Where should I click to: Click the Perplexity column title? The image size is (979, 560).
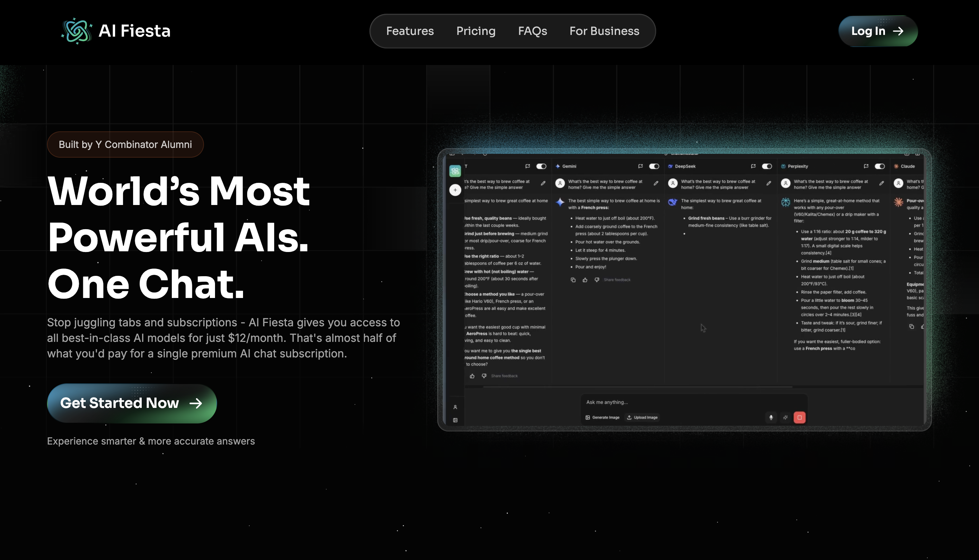point(798,167)
